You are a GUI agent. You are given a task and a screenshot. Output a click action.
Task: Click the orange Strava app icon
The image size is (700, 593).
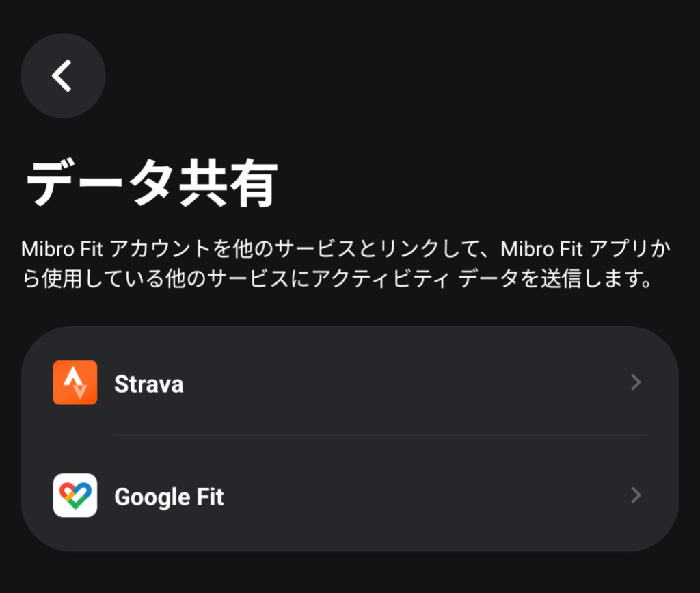75,382
